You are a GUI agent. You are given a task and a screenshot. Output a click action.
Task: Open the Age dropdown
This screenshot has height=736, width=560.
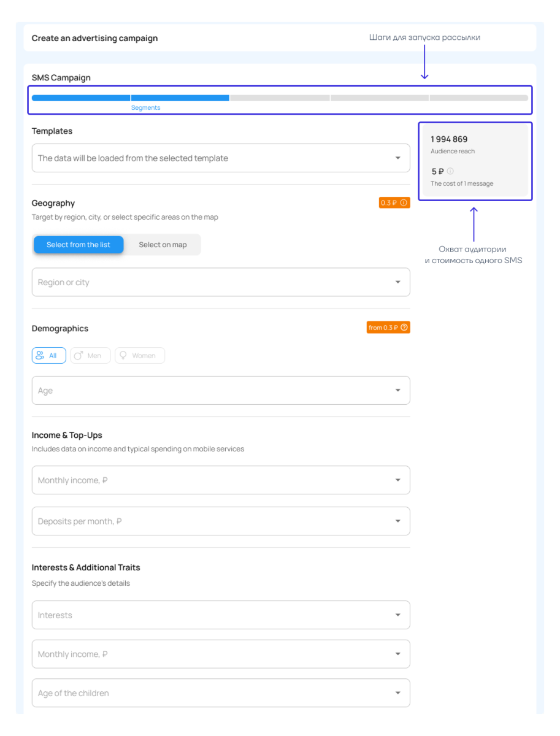click(221, 391)
